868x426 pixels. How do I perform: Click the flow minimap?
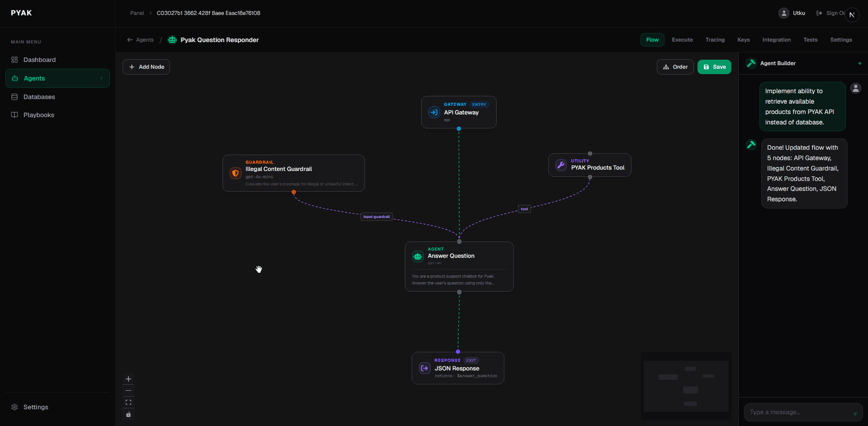click(686, 386)
